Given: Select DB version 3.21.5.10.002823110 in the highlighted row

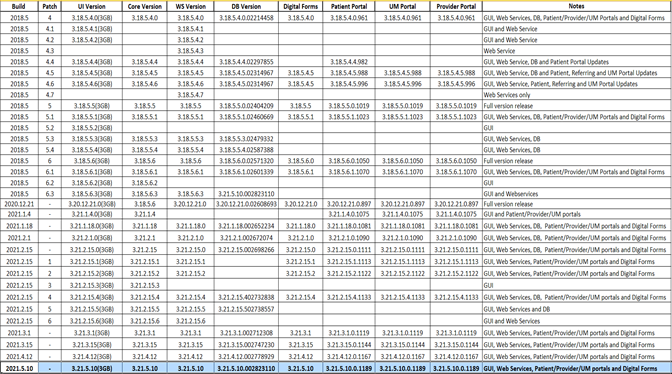Looking at the screenshot, I should coord(246,368).
